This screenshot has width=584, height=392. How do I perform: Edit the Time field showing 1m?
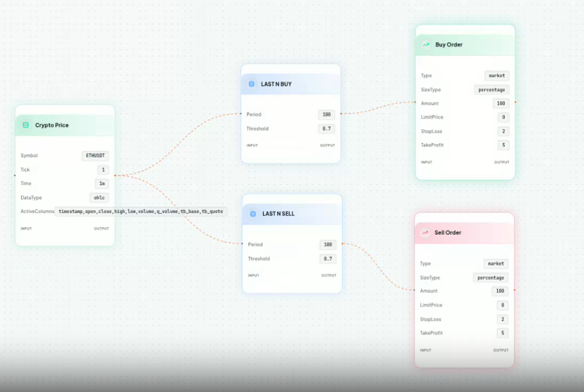click(x=102, y=183)
